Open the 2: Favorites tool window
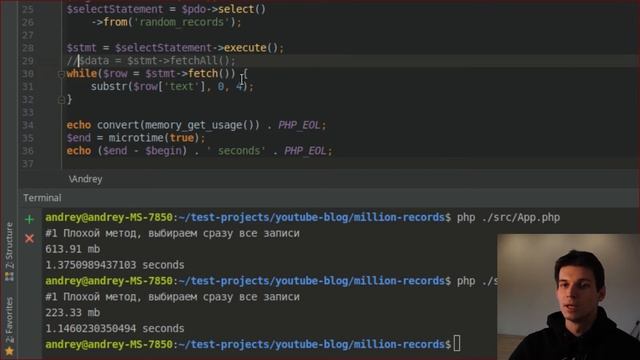This screenshot has height=360, width=640. tap(9, 320)
